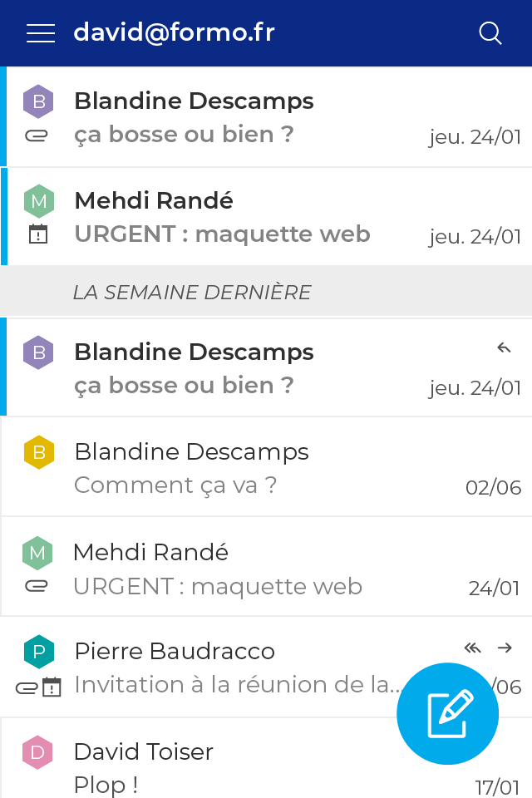Open the unread "URGENT : maquette web" email
The width and height of the screenshot is (532, 798).
pos(249,218)
